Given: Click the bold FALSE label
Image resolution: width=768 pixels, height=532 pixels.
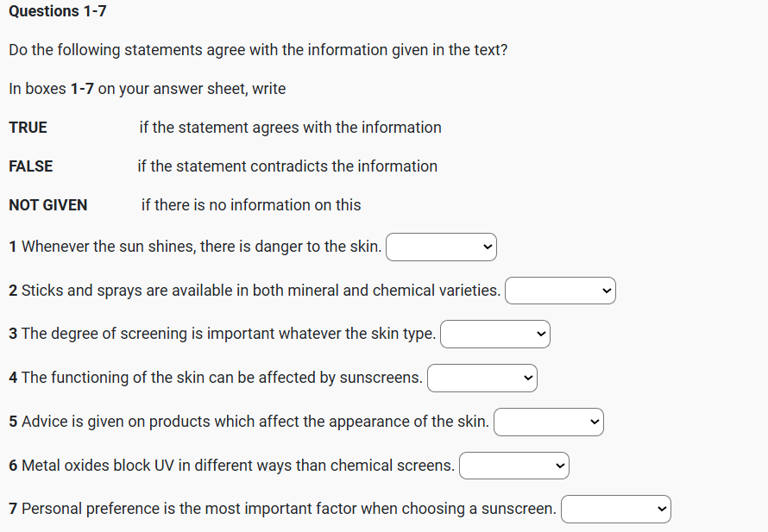Looking at the screenshot, I should 31,166.
